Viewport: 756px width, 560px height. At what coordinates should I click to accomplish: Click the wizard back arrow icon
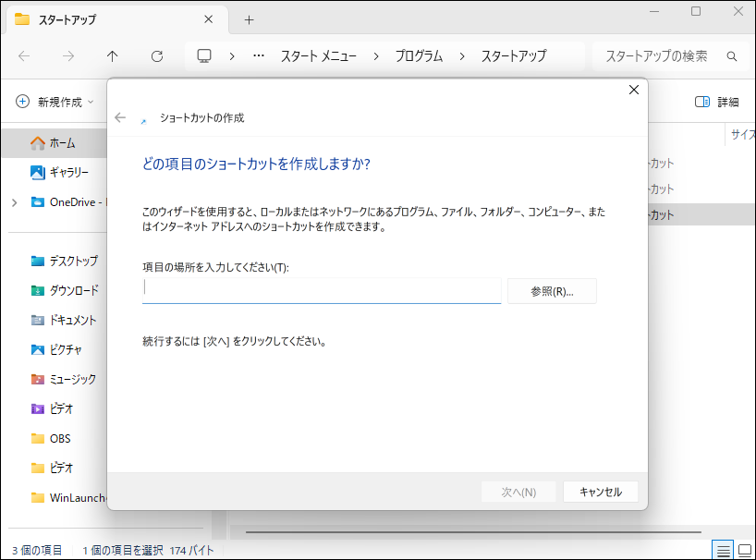click(120, 118)
